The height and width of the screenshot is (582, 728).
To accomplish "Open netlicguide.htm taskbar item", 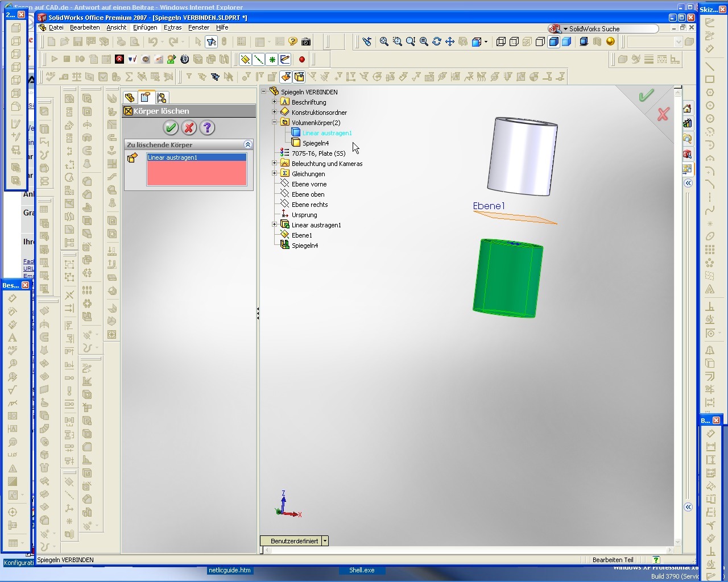I will (229, 570).
